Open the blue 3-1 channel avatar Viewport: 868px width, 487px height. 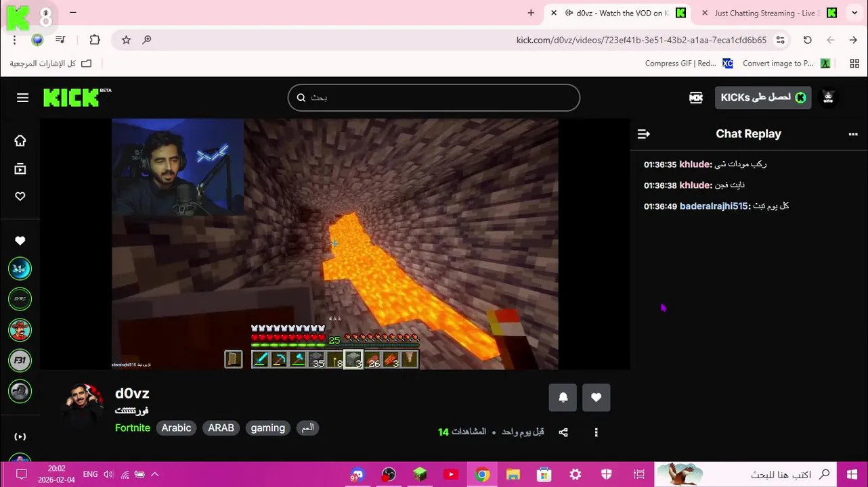click(20, 269)
